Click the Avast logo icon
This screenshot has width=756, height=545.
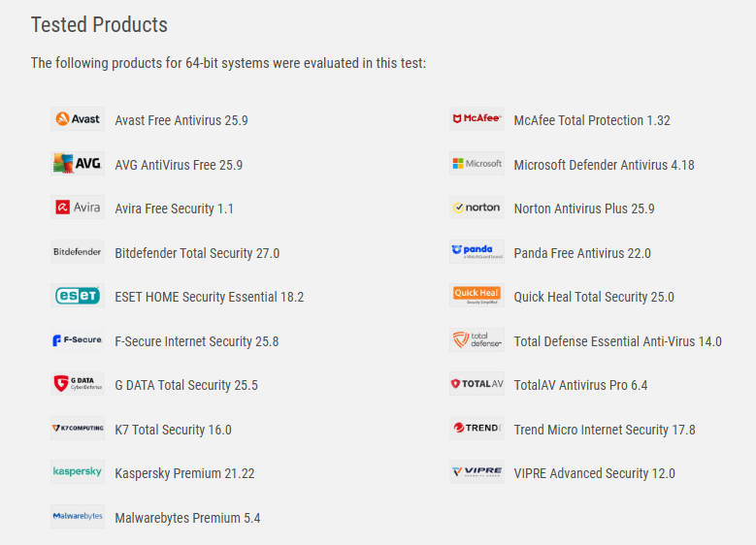[x=78, y=118]
